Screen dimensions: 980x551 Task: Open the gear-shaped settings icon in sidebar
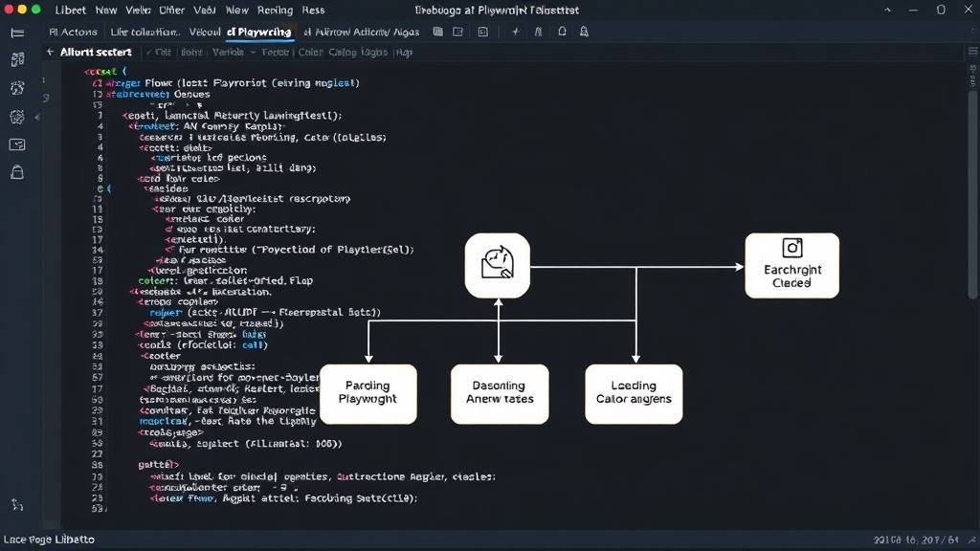pyautogui.click(x=17, y=117)
